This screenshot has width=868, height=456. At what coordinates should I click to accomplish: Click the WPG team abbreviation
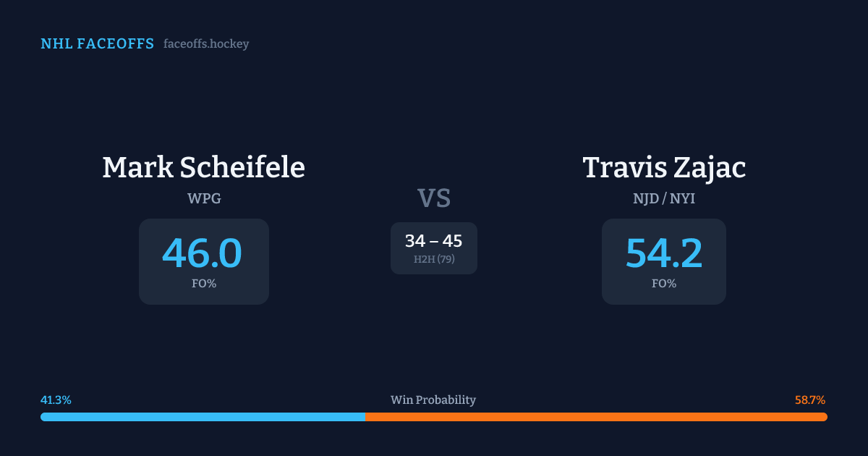[x=204, y=198]
